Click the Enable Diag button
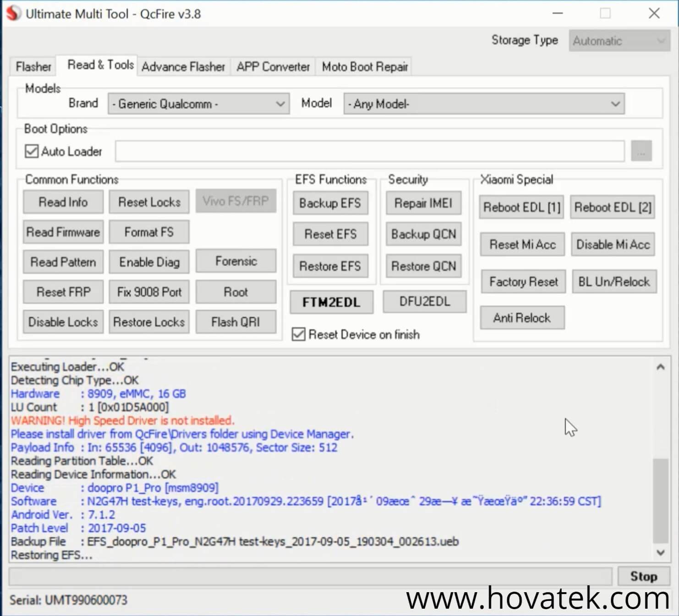679x616 pixels. point(149,262)
